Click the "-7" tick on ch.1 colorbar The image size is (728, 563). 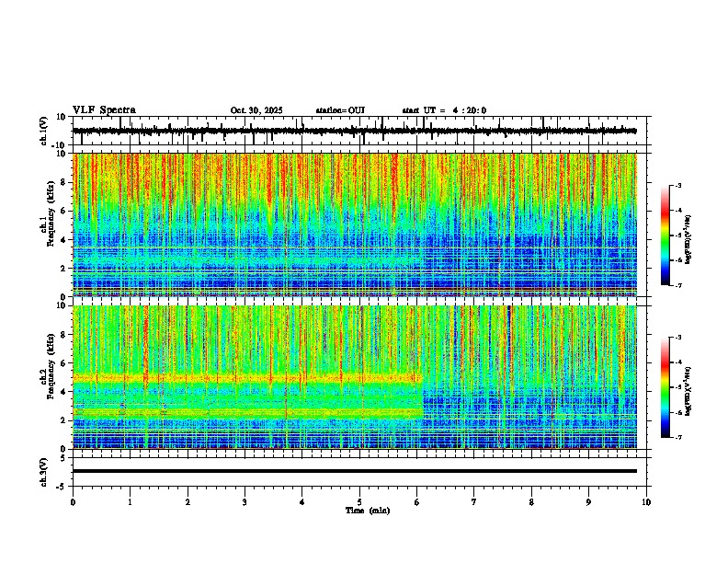point(678,285)
